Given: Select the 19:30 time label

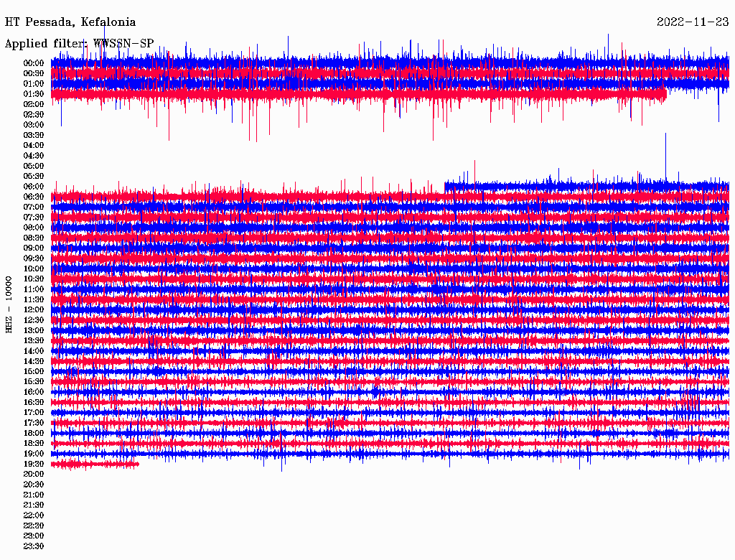Looking at the screenshot, I should [34, 464].
